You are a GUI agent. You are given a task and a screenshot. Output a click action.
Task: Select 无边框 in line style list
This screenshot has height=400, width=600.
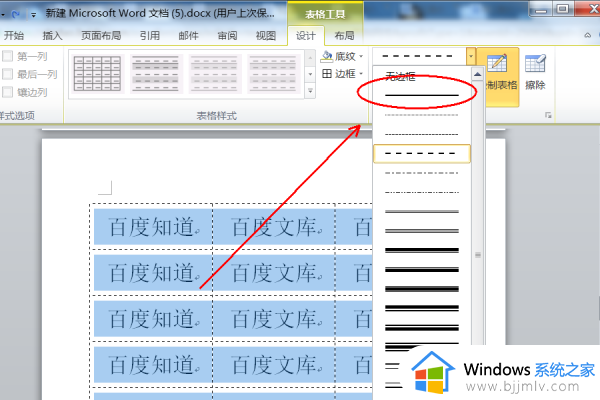[x=400, y=77]
